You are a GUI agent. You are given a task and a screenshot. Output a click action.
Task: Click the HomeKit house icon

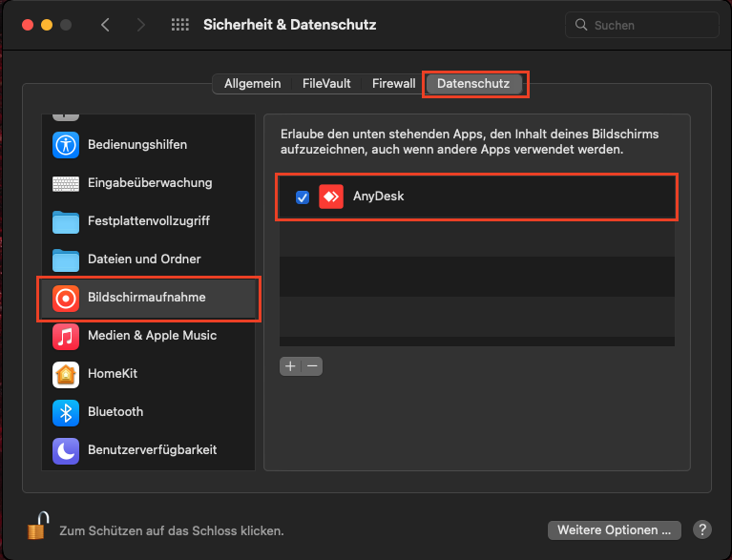pos(66,374)
